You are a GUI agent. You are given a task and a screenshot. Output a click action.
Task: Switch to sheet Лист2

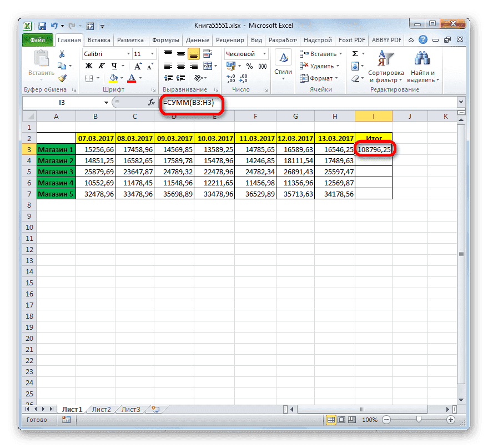coord(102,409)
